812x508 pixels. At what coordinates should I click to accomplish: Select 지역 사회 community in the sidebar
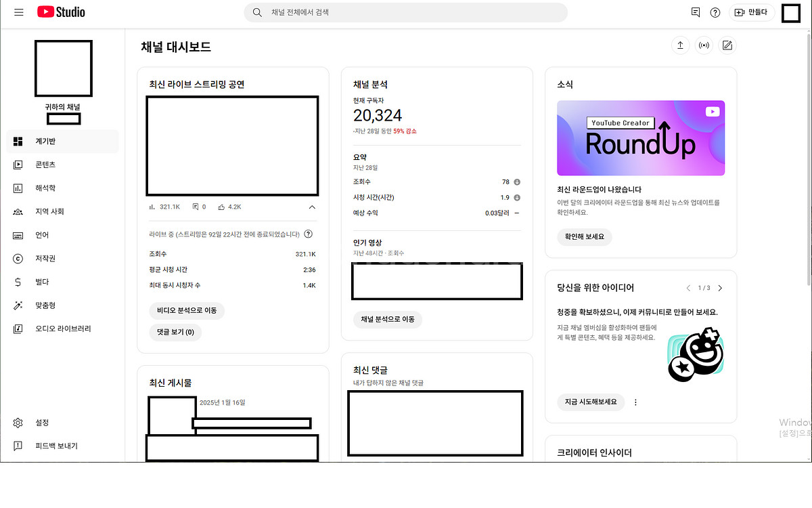(x=63, y=211)
